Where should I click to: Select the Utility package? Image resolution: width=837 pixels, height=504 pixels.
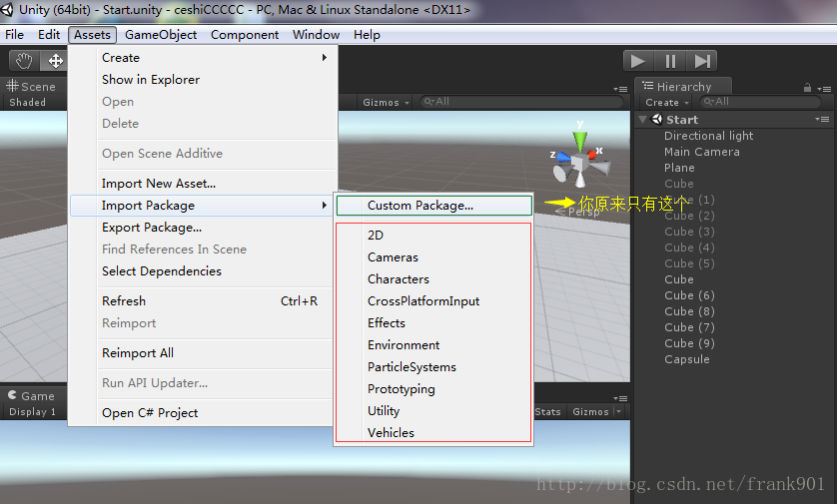pos(433,410)
